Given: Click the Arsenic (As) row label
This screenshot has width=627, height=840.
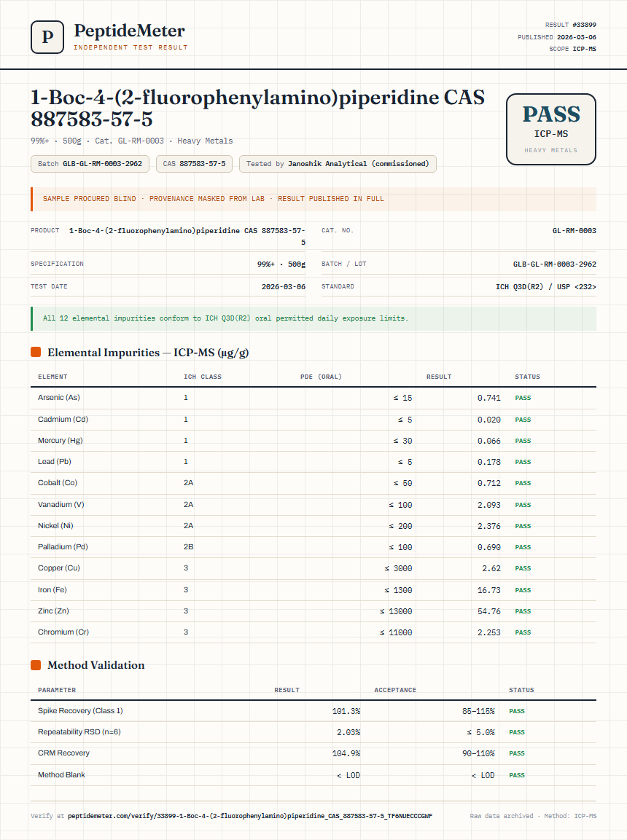Looking at the screenshot, I should 59,398.
